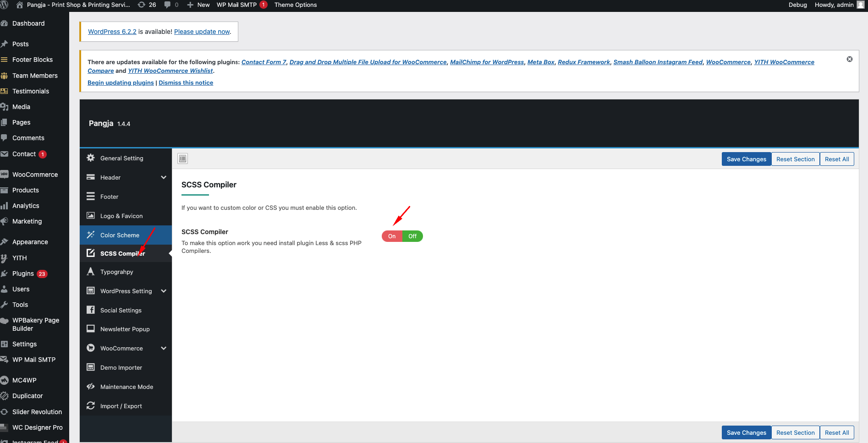This screenshot has width=868, height=443.
Task: Click the Footer panel icon
Action: coord(91,196)
